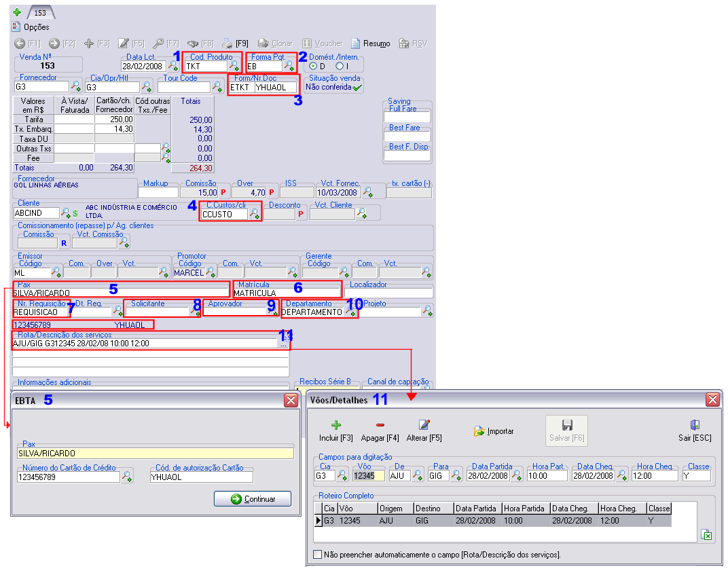The height and width of the screenshot is (569, 728).
Task: Click the F9 print icon
Action: 227,43
